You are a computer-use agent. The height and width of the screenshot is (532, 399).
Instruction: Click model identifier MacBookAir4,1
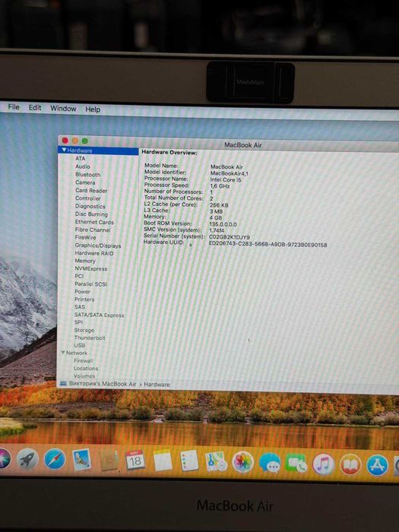(230, 173)
